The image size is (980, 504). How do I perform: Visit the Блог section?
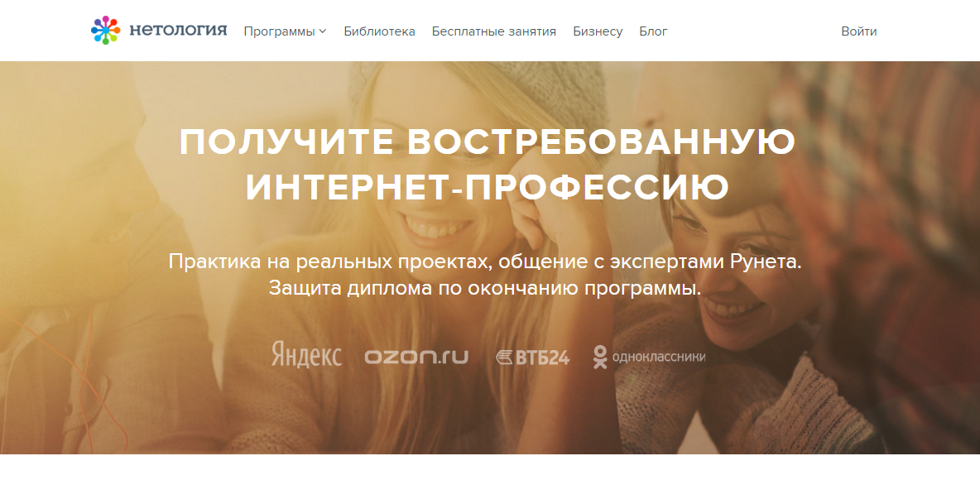pyautogui.click(x=653, y=31)
